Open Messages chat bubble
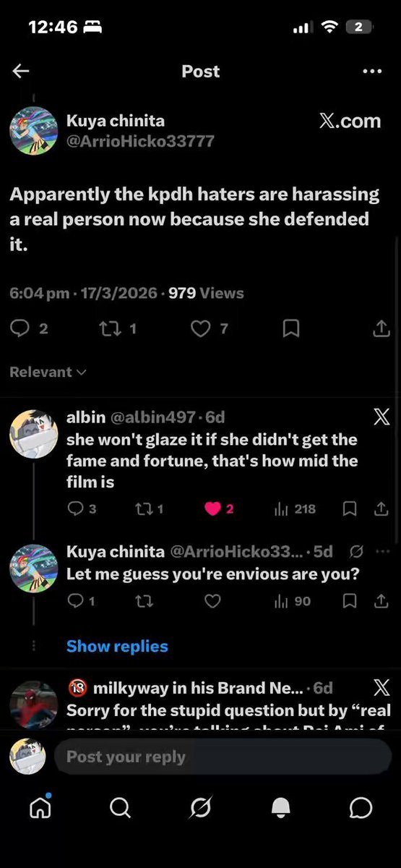The height and width of the screenshot is (868, 401). (x=360, y=808)
